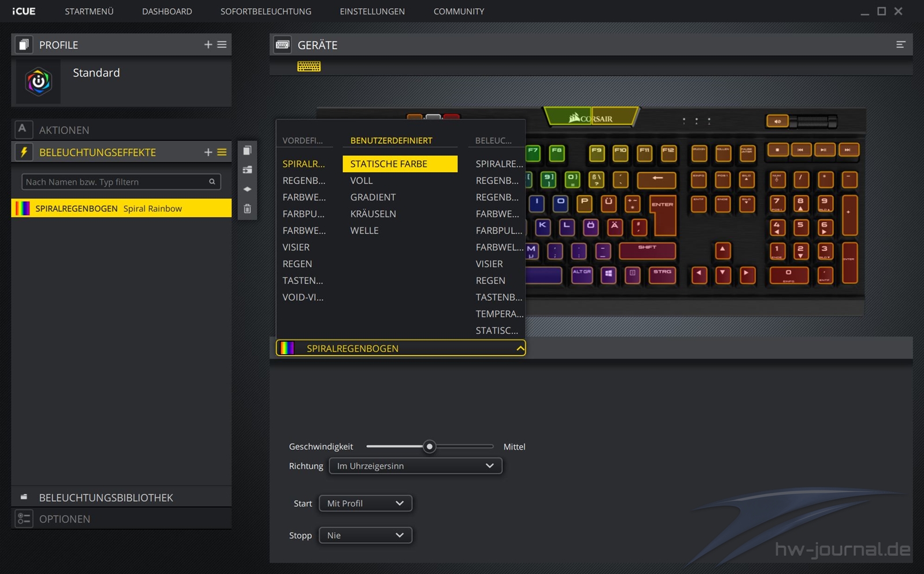The width and height of the screenshot is (924, 574).
Task: Open the Richtung Im Uhrzeigersinn dropdown
Action: (415, 466)
